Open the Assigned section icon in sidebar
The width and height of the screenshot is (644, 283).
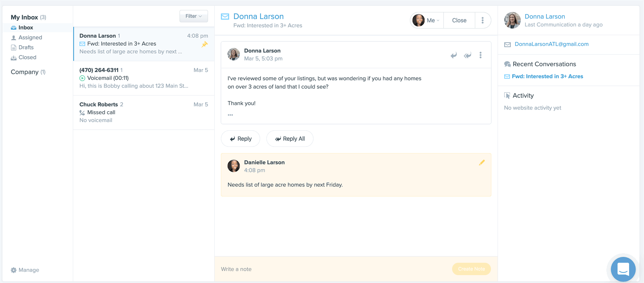click(14, 37)
